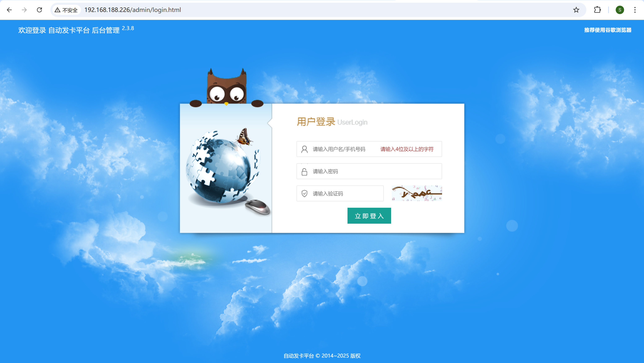Click the 推荐使用谷歌浏览器 text
644x363 pixels.
click(x=608, y=30)
